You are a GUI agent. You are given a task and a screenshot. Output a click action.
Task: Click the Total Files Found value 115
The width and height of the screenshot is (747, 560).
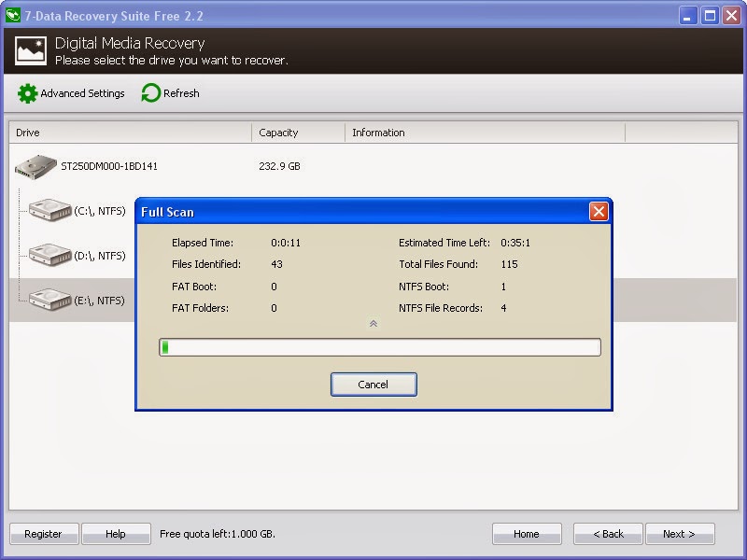(509, 264)
